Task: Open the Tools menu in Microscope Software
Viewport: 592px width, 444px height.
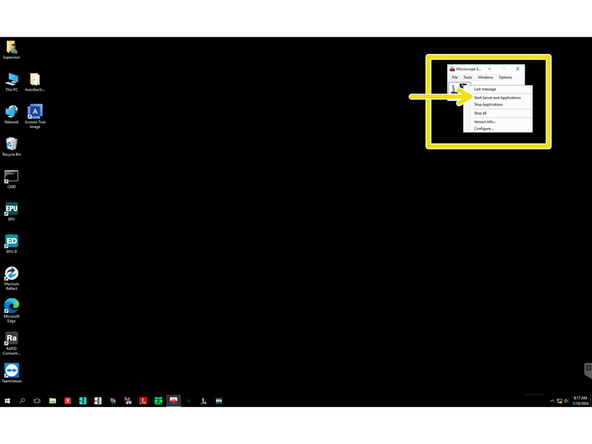Action: (x=468, y=77)
